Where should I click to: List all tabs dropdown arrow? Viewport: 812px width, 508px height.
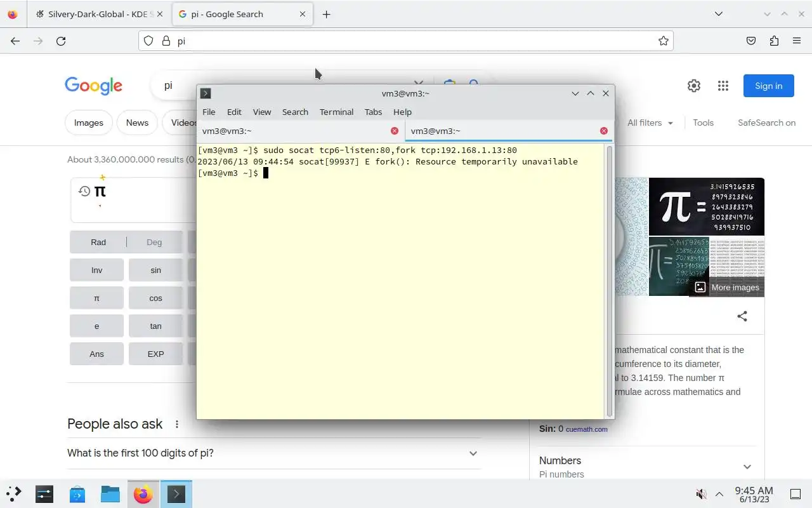pyautogui.click(x=718, y=14)
